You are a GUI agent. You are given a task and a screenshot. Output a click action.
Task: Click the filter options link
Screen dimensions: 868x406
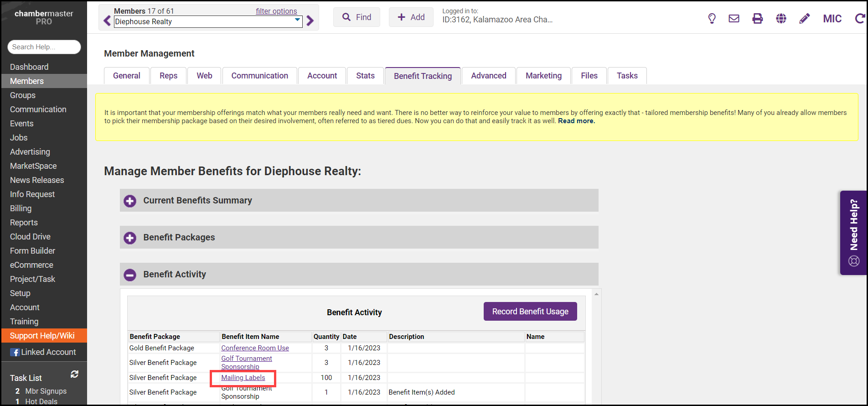[276, 11]
